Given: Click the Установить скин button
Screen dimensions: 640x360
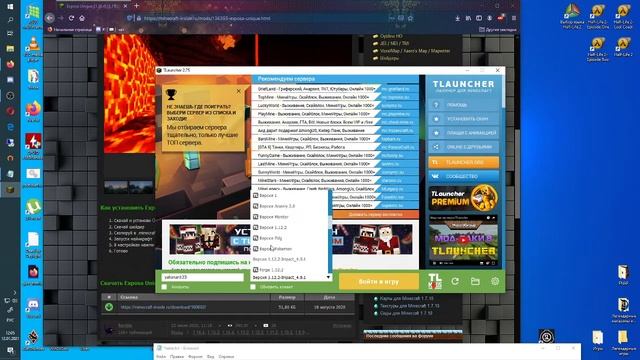Looking at the screenshot, I should [464, 119].
